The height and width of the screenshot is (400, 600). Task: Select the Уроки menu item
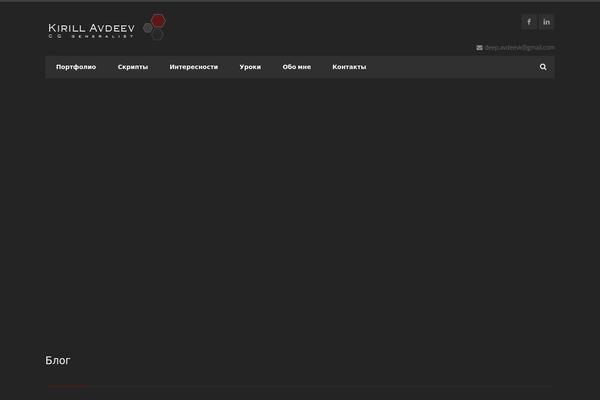(250, 67)
